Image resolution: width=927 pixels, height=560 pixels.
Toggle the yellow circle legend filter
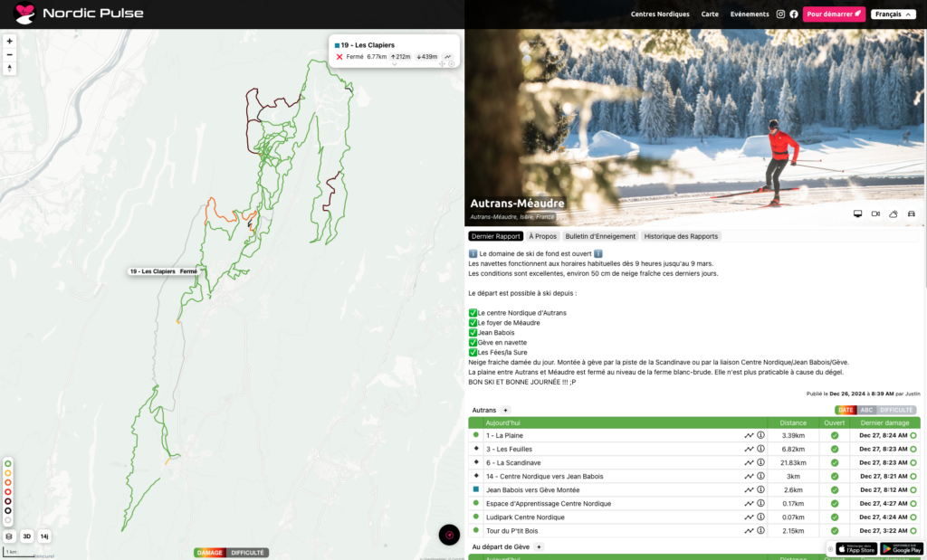pos(8,473)
